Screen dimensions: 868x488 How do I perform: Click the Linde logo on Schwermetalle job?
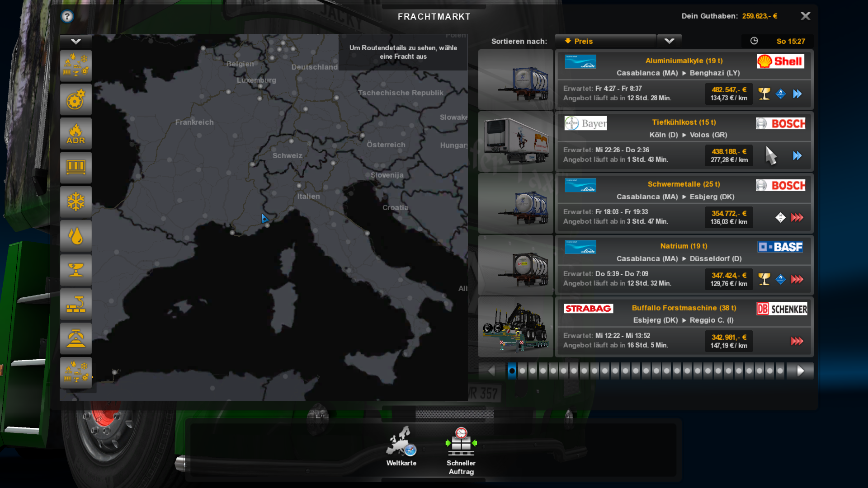(580, 185)
